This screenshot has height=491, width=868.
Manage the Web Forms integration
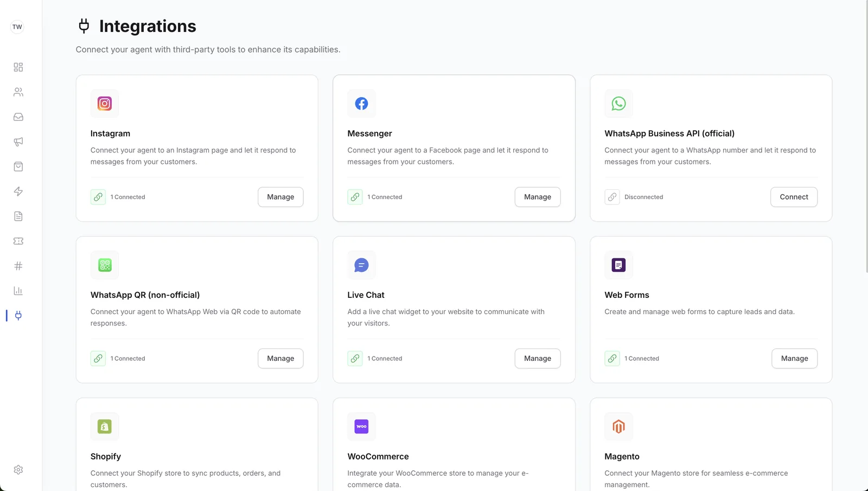coord(794,359)
